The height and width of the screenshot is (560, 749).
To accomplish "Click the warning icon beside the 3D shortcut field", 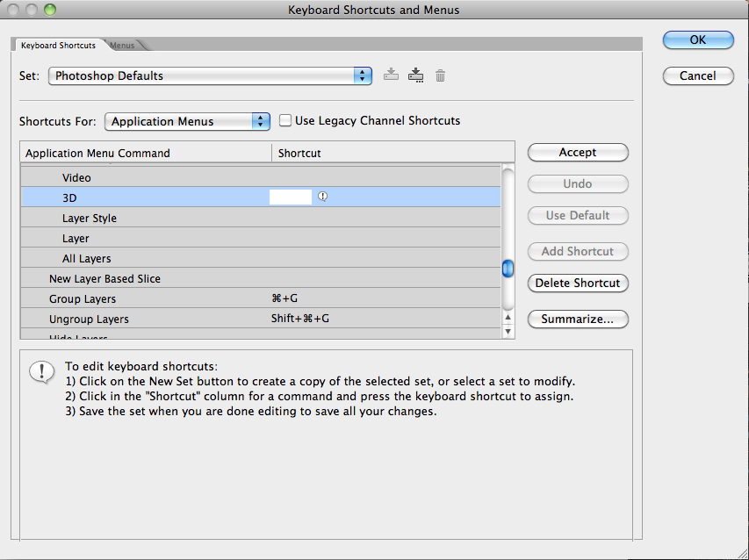I will click(x=322, y=197).
